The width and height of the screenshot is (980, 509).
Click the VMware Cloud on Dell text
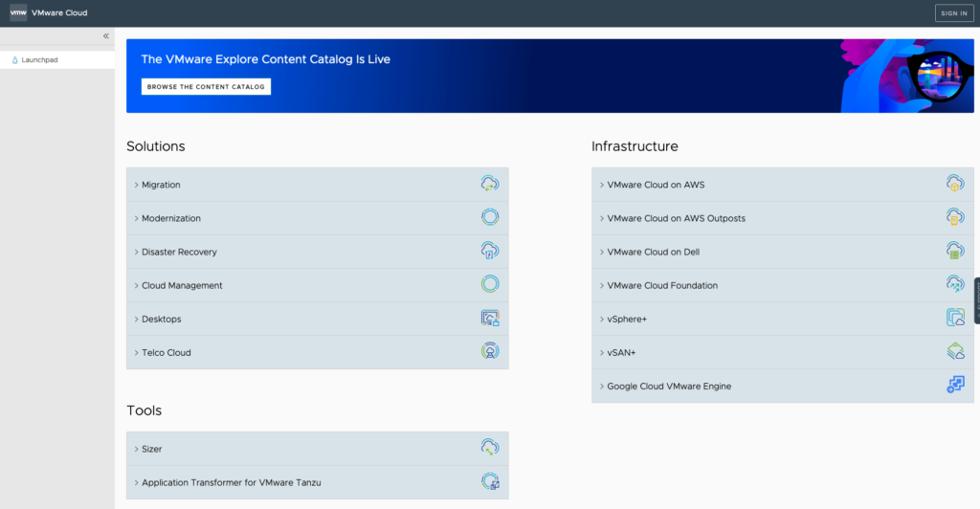653,253
